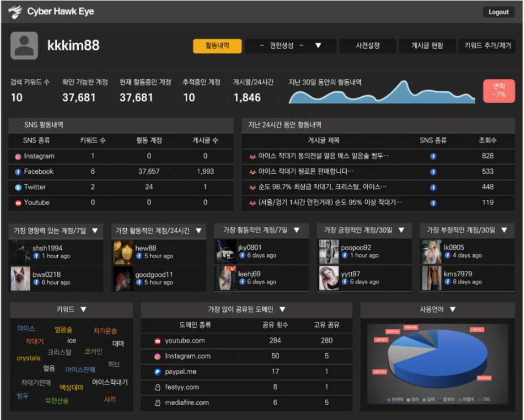Click the Logout button
This screenshot has width=524, height=420.
pyautogui.click(x=499, y=12)
